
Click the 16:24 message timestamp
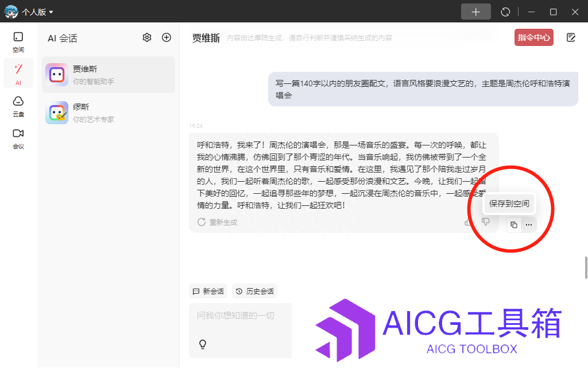point(196,126)
